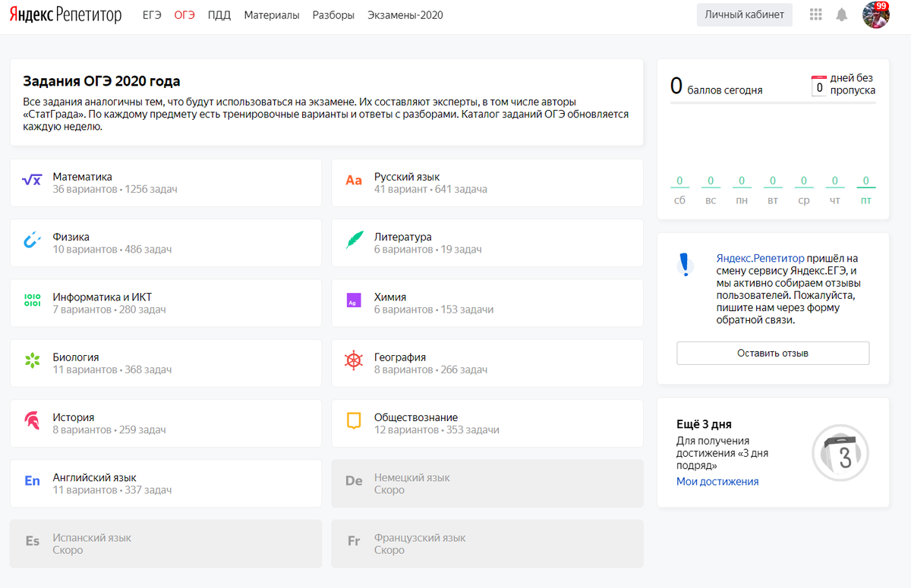Open the География subject title
Screen dimensions: 911x588
click(400, 357)
